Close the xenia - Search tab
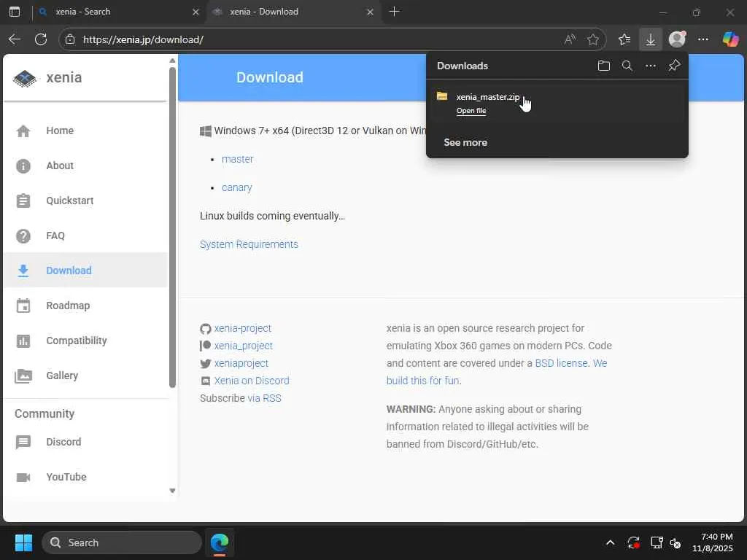The image size is (747, 560). click(196, 12)
